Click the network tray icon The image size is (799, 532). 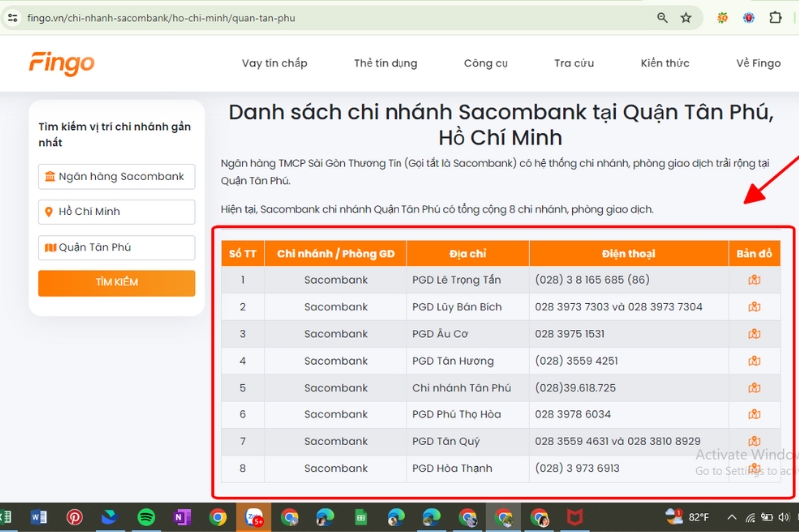pos(751,518)
